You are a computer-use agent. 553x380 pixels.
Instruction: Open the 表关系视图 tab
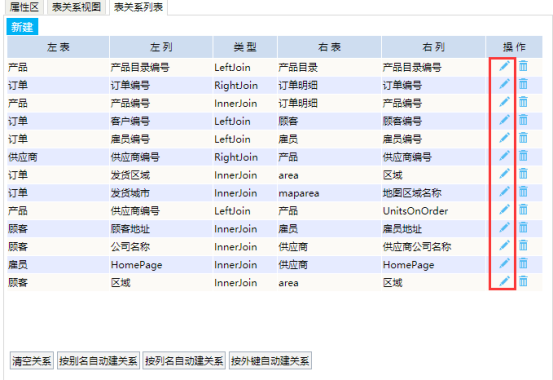(76, 7)
